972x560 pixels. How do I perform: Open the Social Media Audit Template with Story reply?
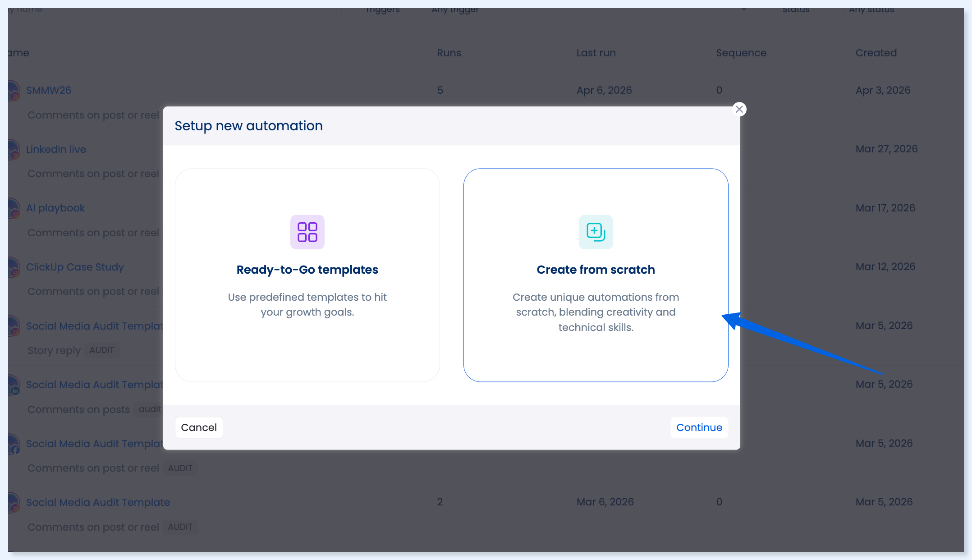coord(95,326)
